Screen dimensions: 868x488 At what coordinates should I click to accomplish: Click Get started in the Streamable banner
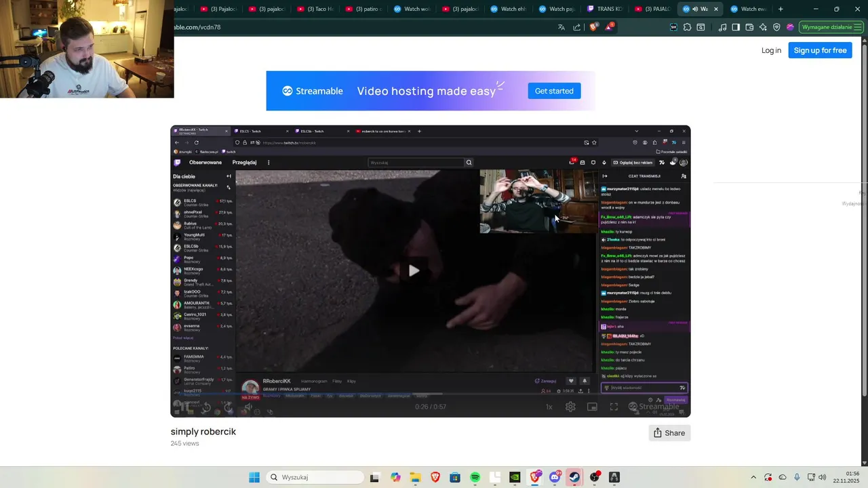click(554, 91)
